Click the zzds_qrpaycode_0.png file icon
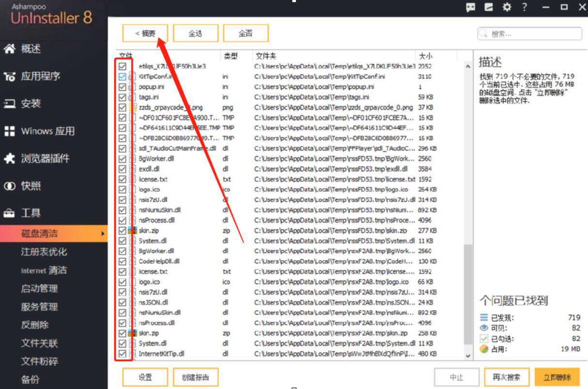Image resolution: width=588 pixels, height=389 pixels. point(132,108)
